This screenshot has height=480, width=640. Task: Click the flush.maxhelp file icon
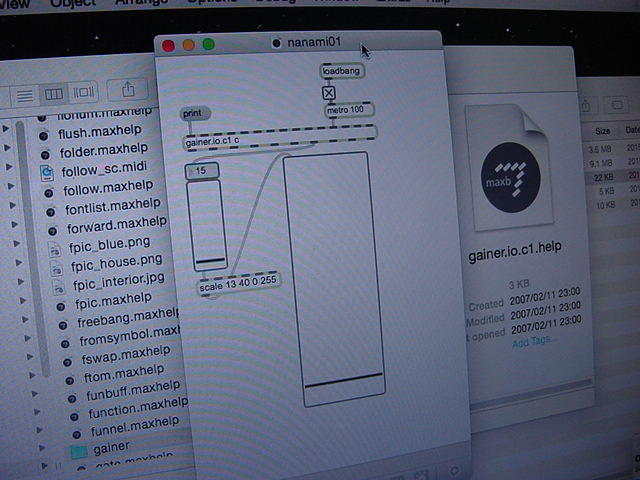tap(44, 136)
